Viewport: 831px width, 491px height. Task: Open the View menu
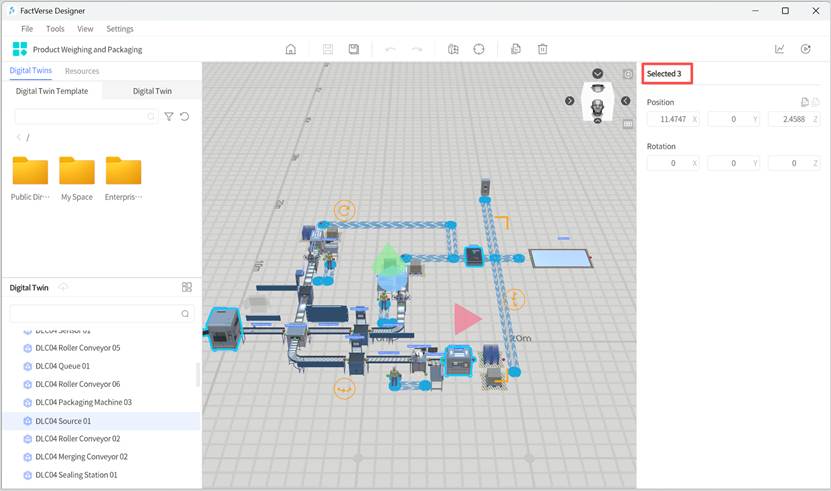pyautogui.click(x=85, y=29)
